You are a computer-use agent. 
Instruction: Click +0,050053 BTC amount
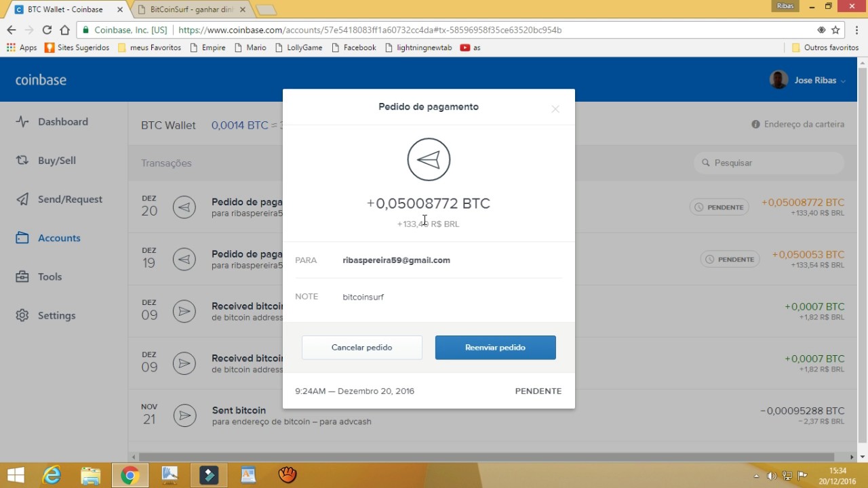tap(808, 255)
